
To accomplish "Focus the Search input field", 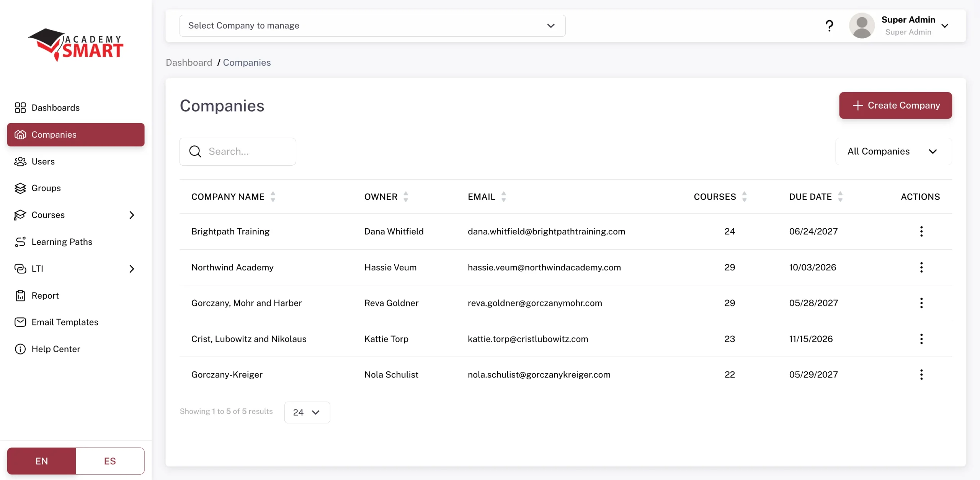I will click(x=238, y=151).
